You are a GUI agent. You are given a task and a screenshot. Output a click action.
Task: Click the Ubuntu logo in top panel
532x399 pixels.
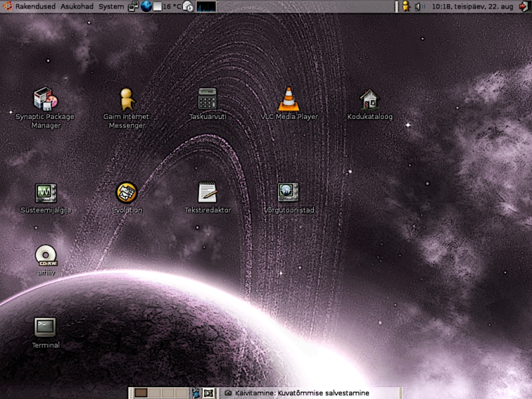(x=7, y=6)
